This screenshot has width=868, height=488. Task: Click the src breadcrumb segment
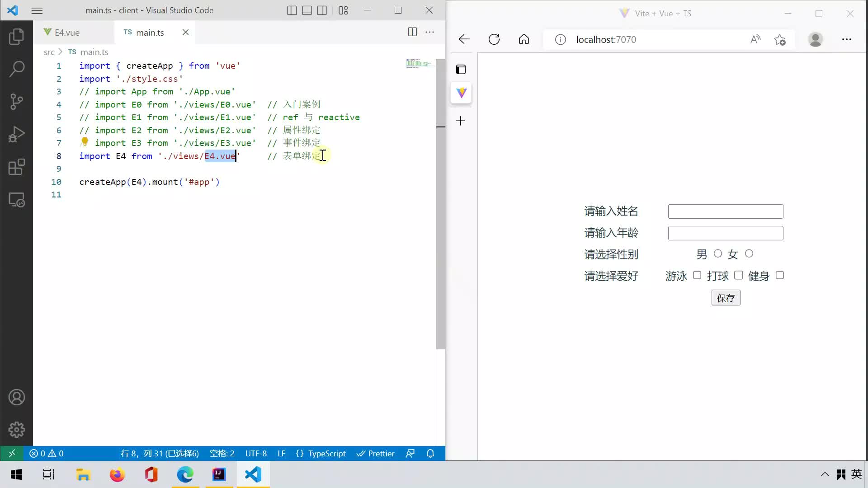pos(49,52)
